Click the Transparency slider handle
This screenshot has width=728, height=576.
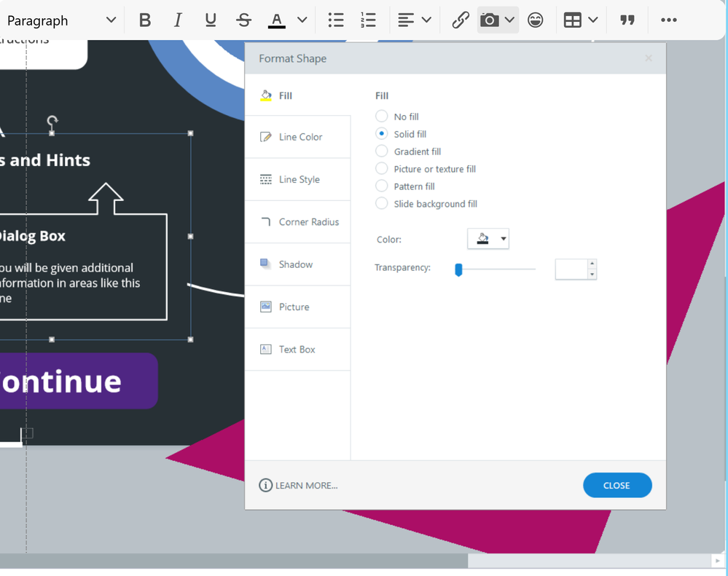(458, 270)
